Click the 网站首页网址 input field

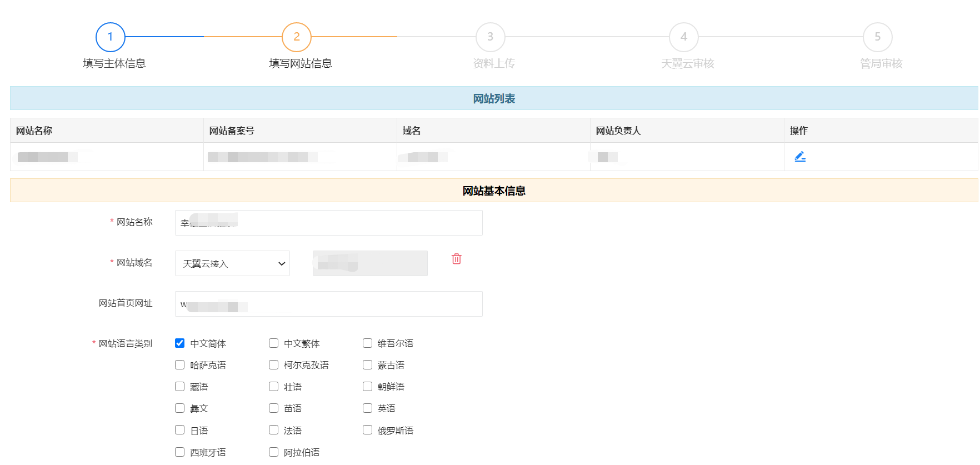pyautogui.click(x=329, y=304)
